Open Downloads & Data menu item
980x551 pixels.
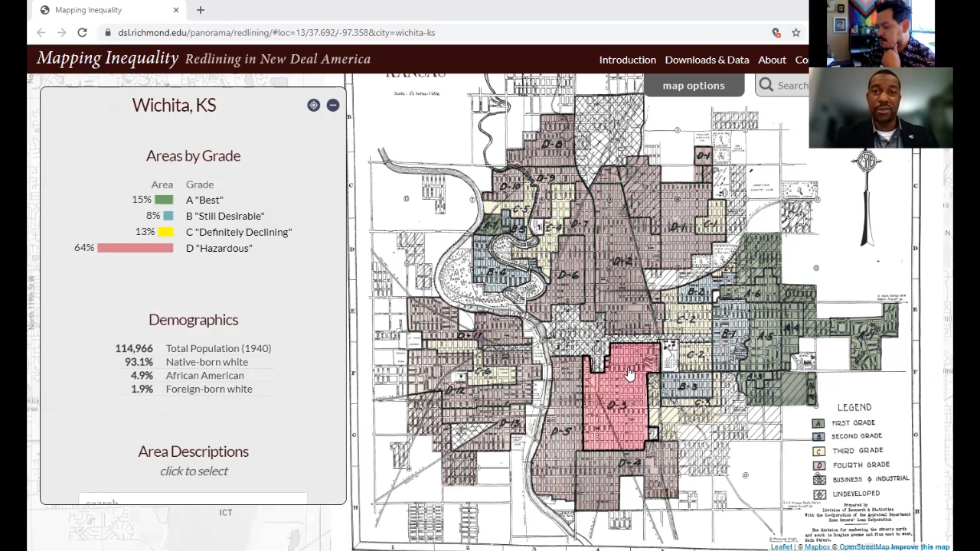pos(707,60)
